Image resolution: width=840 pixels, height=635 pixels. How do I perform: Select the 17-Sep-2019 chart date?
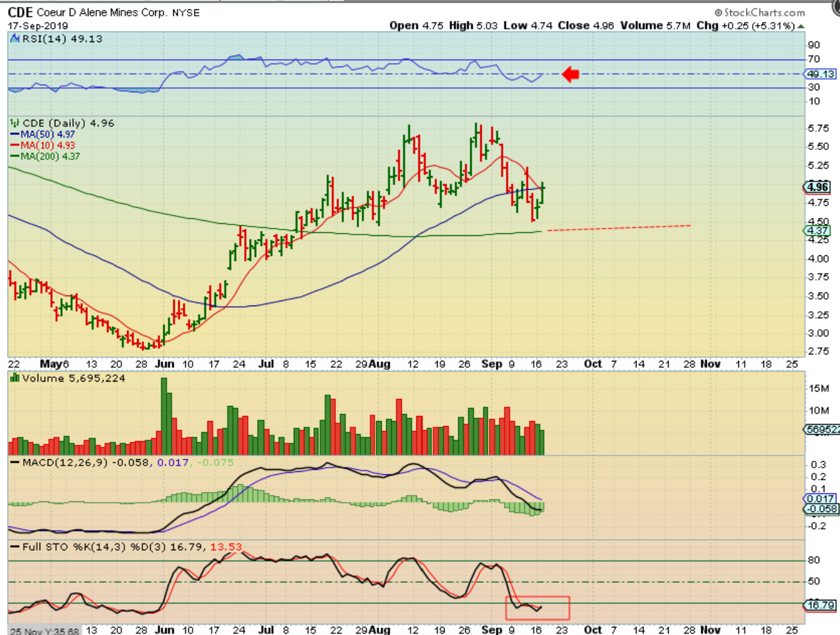coord(38,26)
